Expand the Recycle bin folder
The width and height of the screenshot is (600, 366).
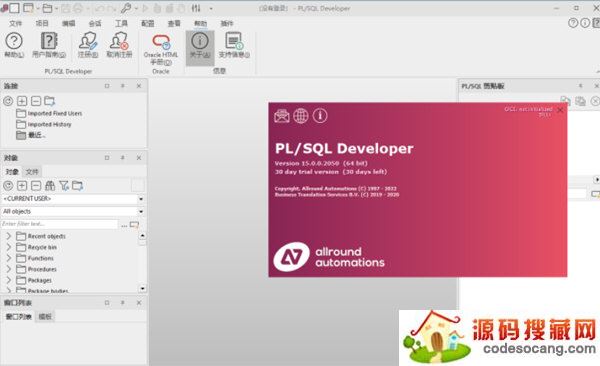[x=8, y=247]
